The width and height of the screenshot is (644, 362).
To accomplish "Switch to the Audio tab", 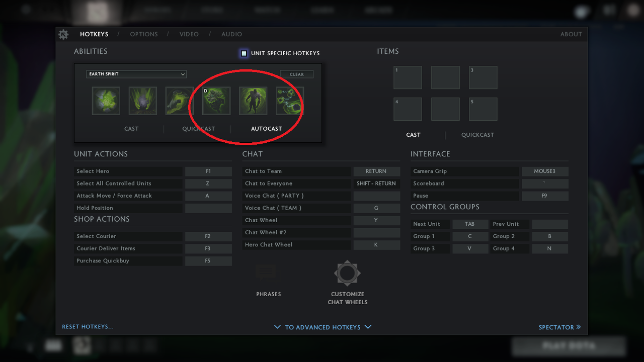I will click(x=232, y=34).
